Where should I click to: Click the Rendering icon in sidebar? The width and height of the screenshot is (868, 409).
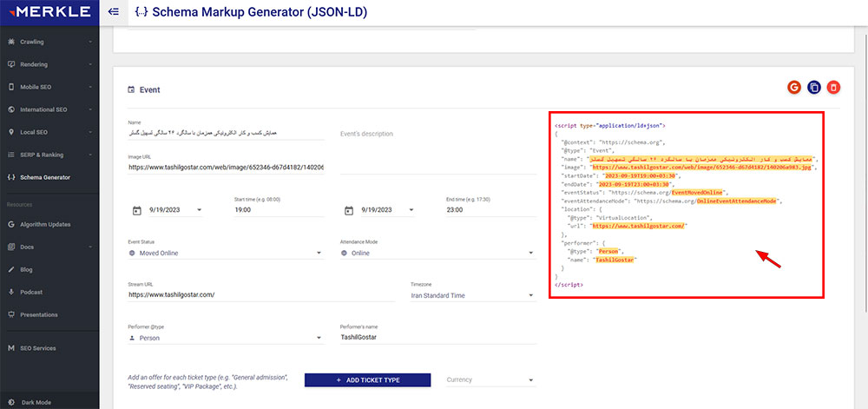coord(11,64)
